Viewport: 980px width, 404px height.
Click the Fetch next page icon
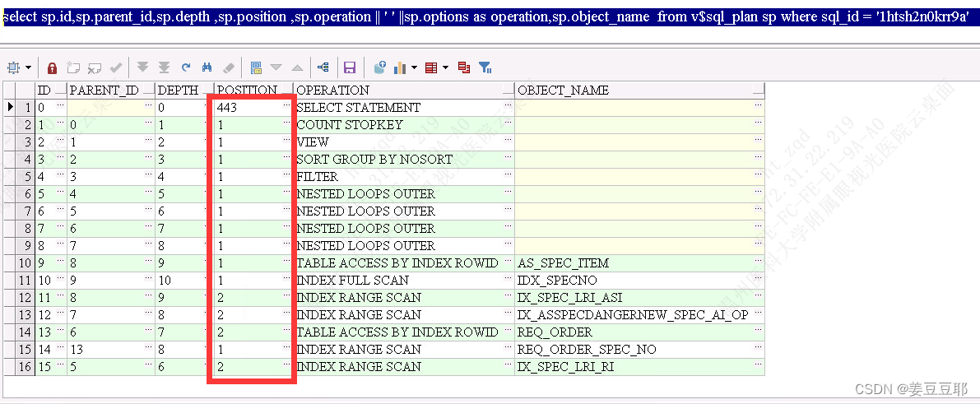pyautogui.click(x=143, y=67)
